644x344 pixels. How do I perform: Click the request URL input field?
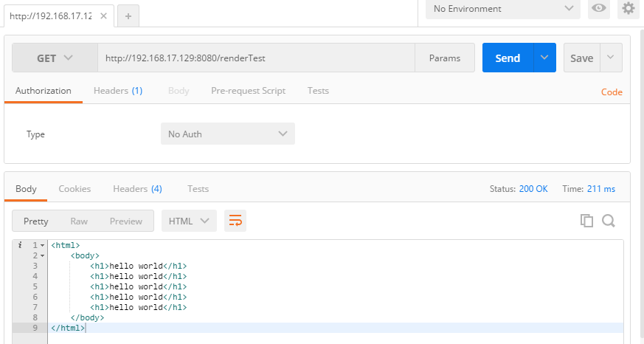pos(255,58)
